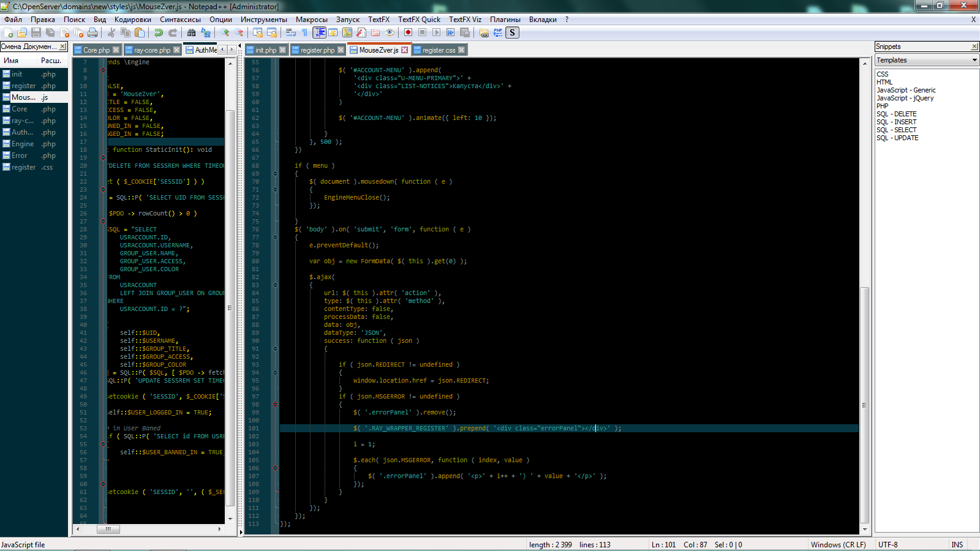
Task: Click the UTF-8 encoding status field
Action: click(x=888, y=544)
